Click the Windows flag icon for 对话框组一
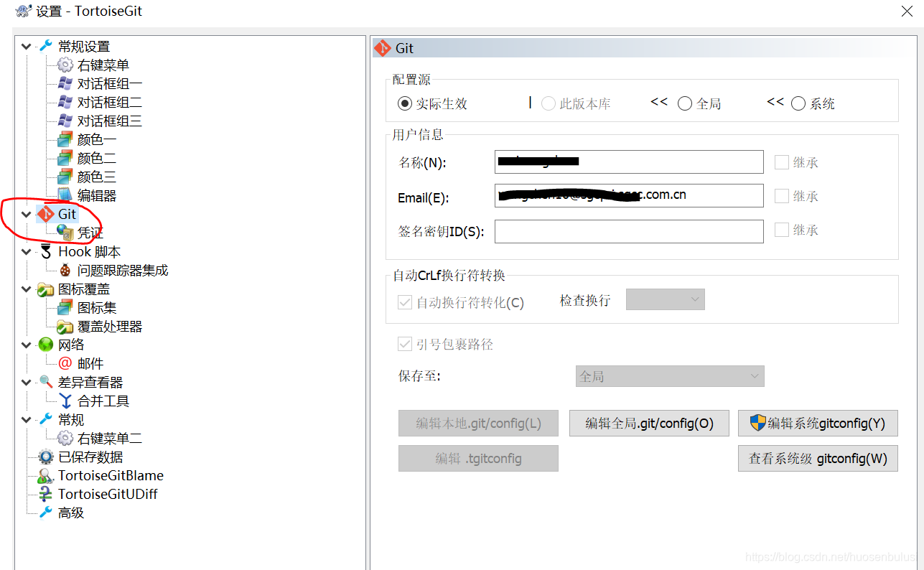 [x=65, y=84]
